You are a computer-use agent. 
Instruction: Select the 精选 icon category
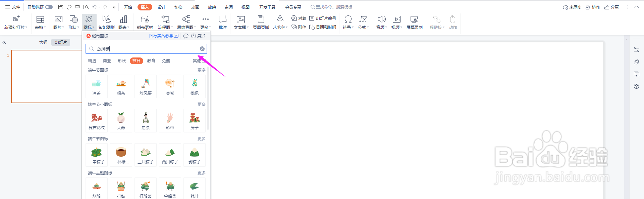[x=92, y=61]
